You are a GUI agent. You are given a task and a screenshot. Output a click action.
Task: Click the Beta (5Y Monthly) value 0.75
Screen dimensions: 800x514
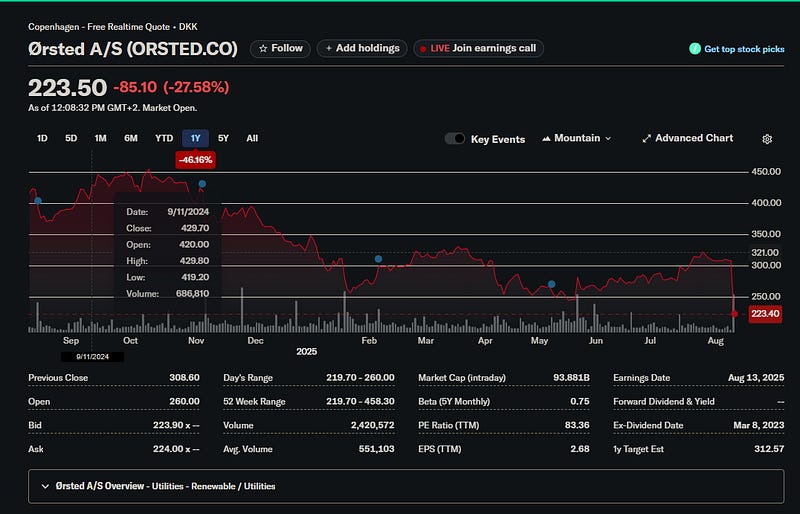[x=580, y=401]
